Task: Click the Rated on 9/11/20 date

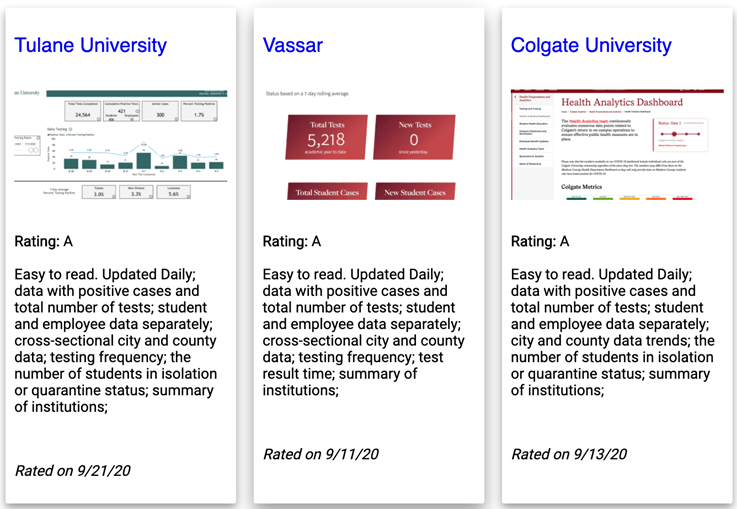Action: pyautogui.click(x=321, y=454)
